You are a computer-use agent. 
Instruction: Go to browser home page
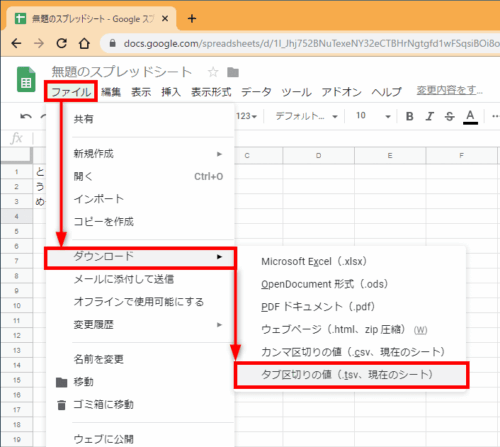[84, 43]
